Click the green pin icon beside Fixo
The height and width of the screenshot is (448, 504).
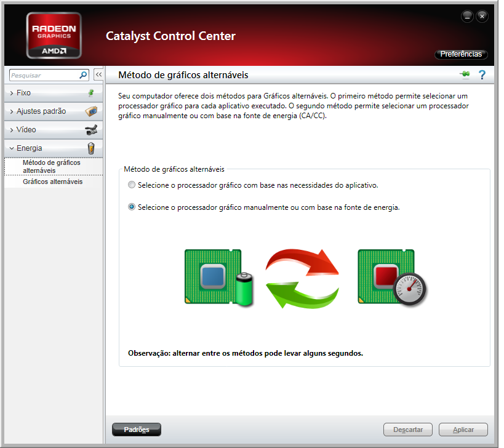[x=91, y=93]
